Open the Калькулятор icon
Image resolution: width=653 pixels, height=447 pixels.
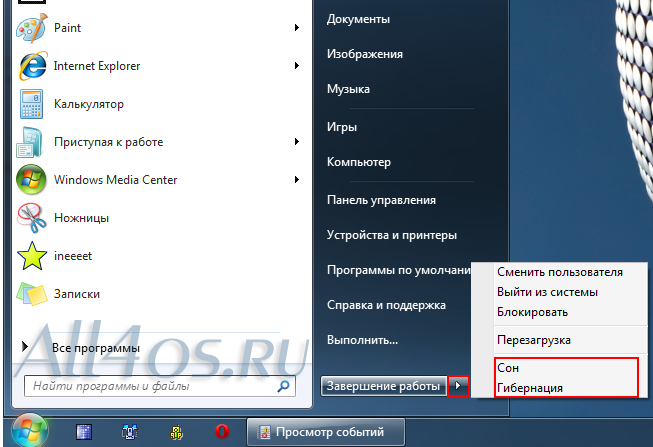coord(31,104)
